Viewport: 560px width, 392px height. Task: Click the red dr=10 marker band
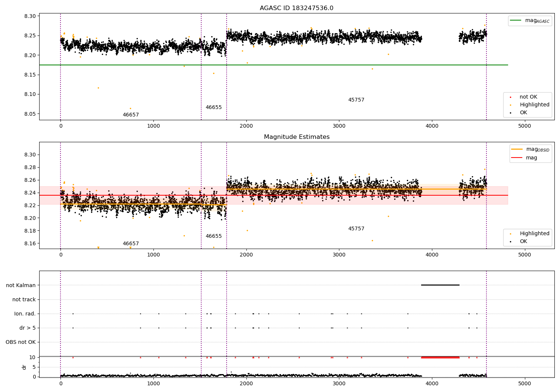[440, 357]
